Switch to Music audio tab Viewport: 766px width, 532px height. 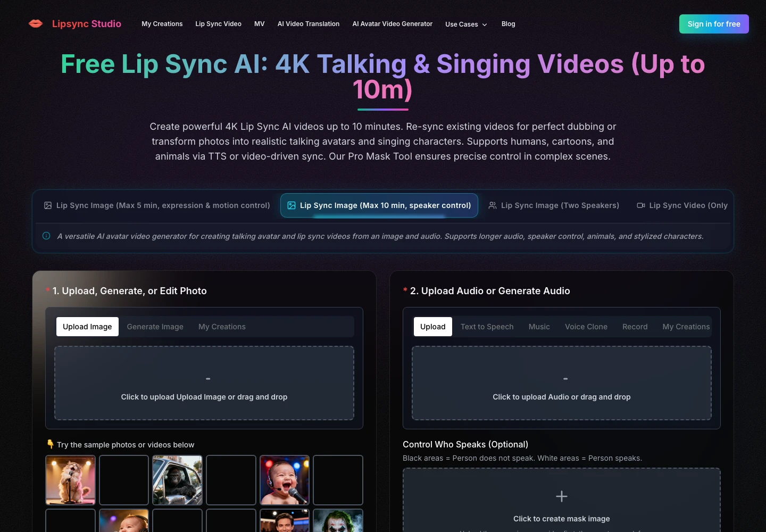tap(539, 327)
